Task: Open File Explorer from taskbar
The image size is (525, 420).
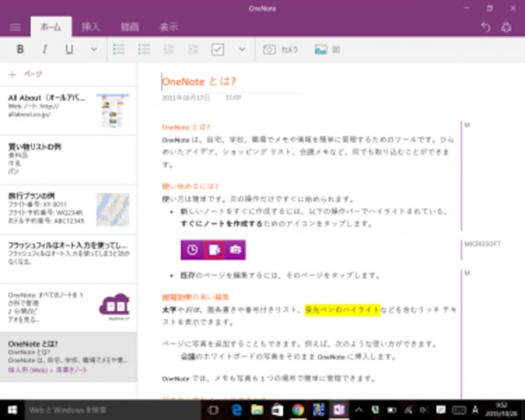Action: tap(257, 410)
